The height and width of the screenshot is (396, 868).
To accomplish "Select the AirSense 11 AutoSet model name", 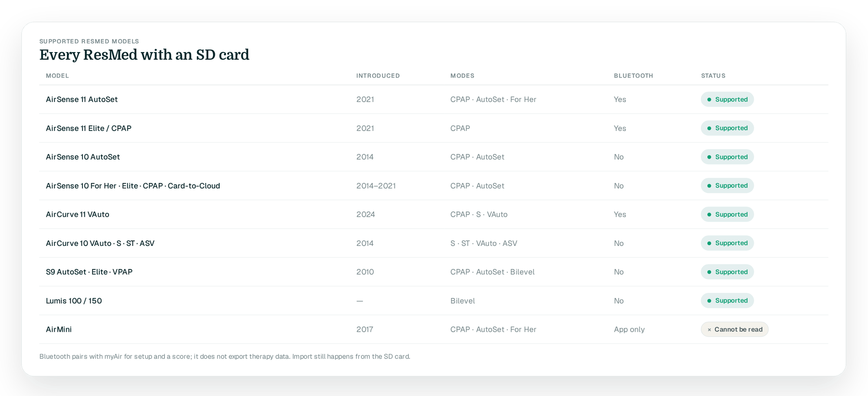I will 82,99.
